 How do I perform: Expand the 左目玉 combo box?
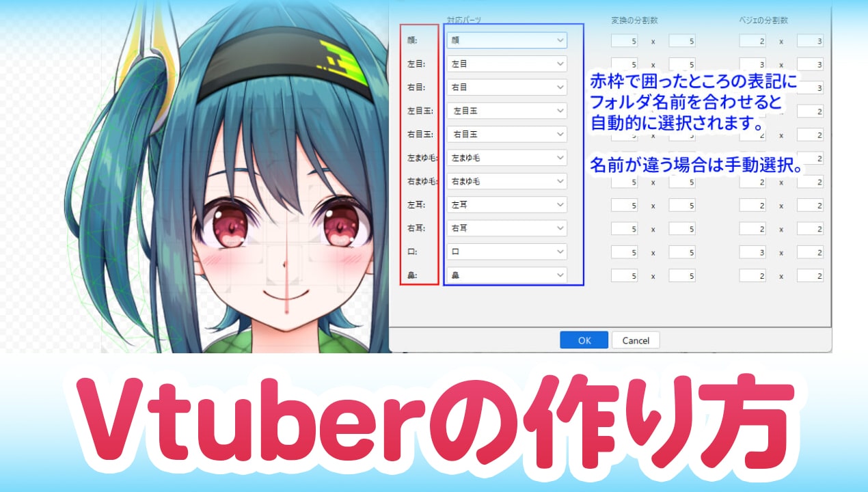(x=506, y=111)
